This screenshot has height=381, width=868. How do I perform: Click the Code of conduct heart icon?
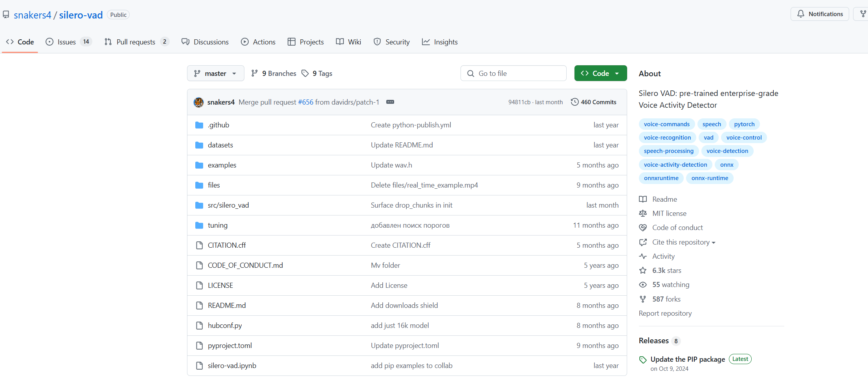tap(643, 228)
